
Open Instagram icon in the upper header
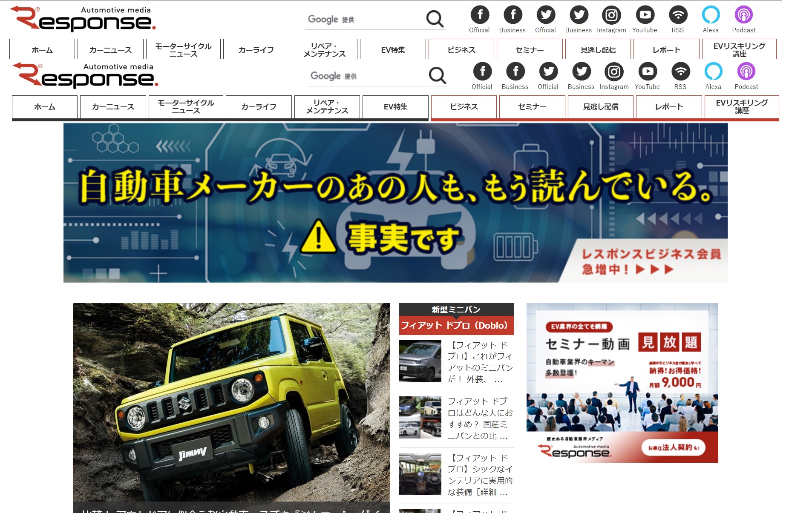(x=611, y=15)
